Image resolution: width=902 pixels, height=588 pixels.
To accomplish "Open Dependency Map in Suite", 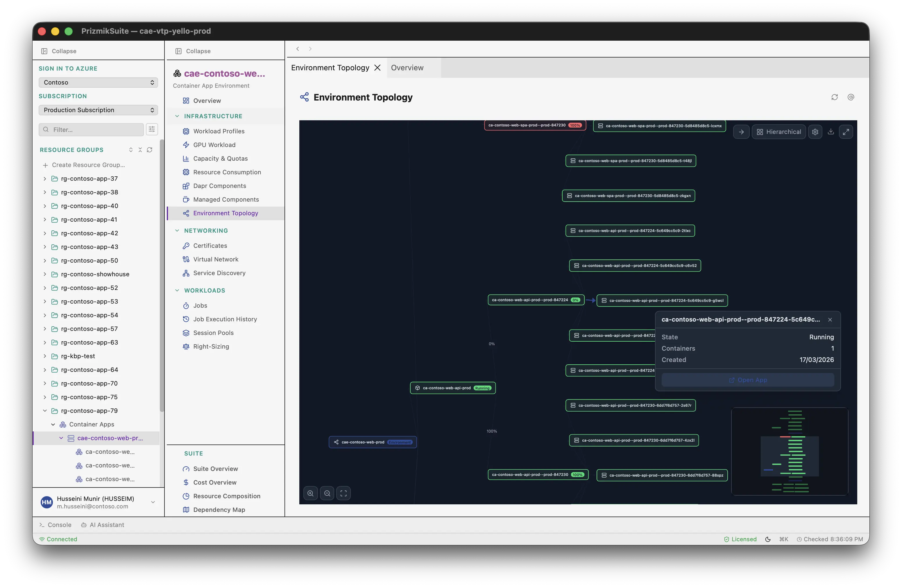I will click(226, 510).
